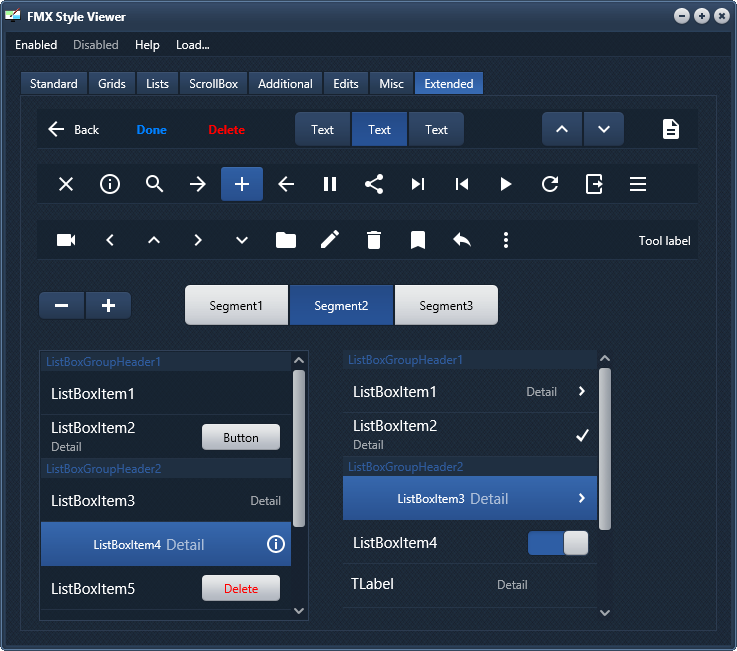
Task: Click the reply arrow icon
Action: 462,239
